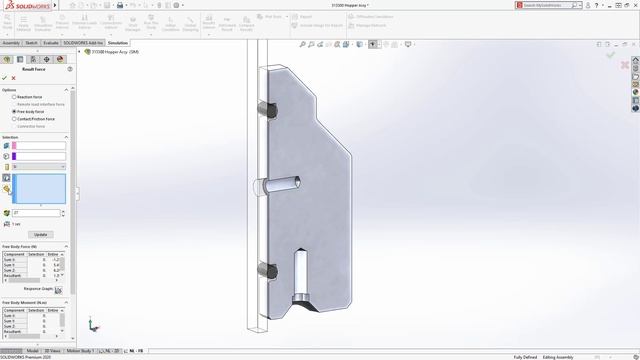Switch to the Model bottom tab
The image size is (640, 360).
pos(32,351)
